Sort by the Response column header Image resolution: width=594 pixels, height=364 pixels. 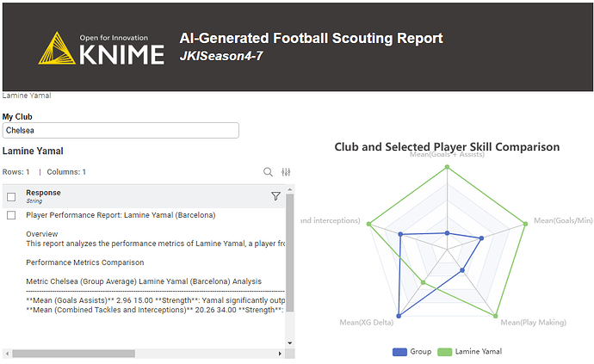tap(43, 193)
